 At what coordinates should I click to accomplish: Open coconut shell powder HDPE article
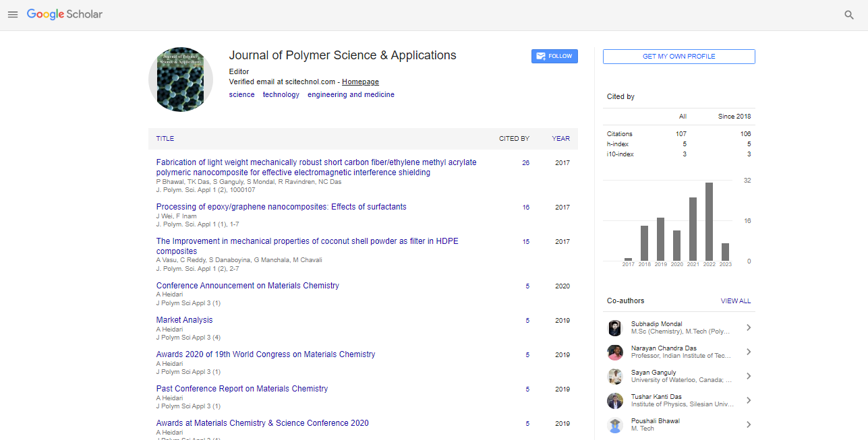308,246
